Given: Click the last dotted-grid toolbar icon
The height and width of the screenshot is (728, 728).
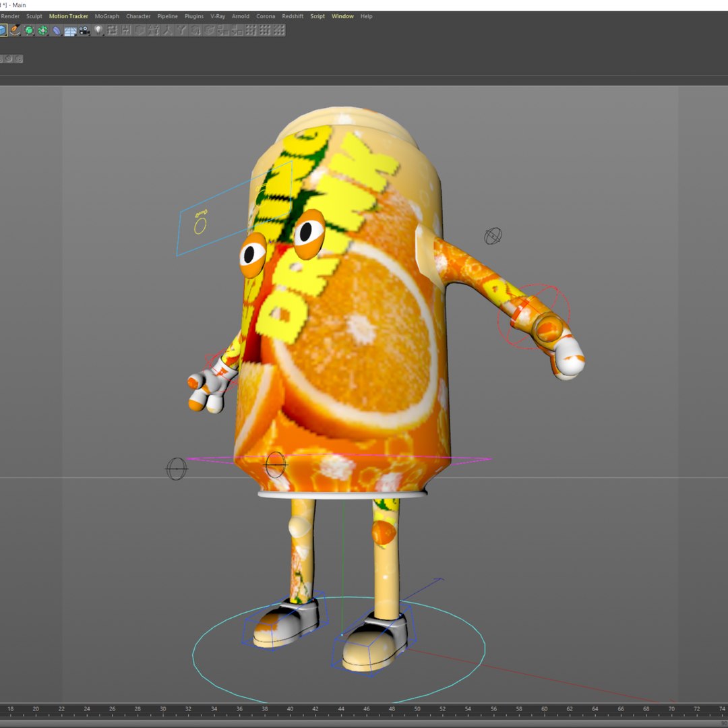Looking at the screenshot, I should tap(278, 30).
